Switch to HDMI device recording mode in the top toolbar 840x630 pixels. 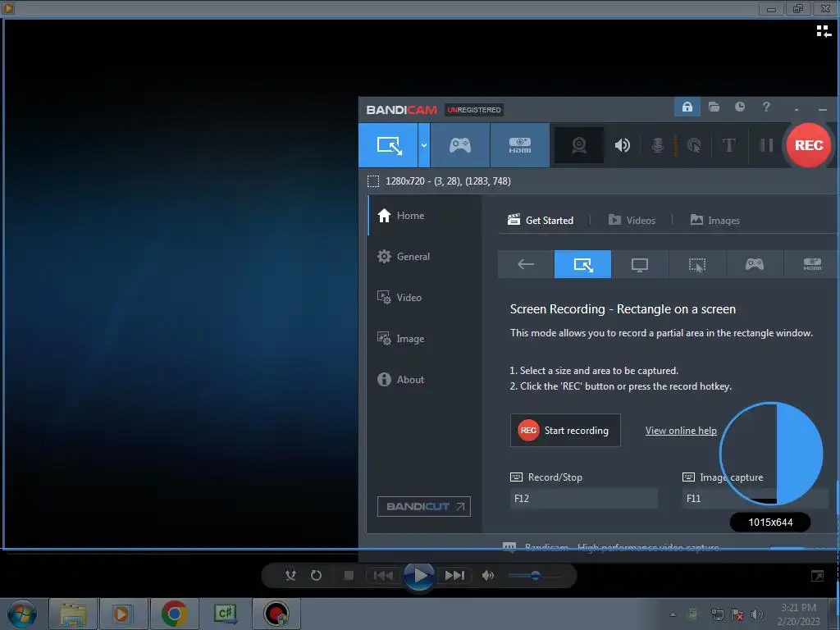(519, 145)
